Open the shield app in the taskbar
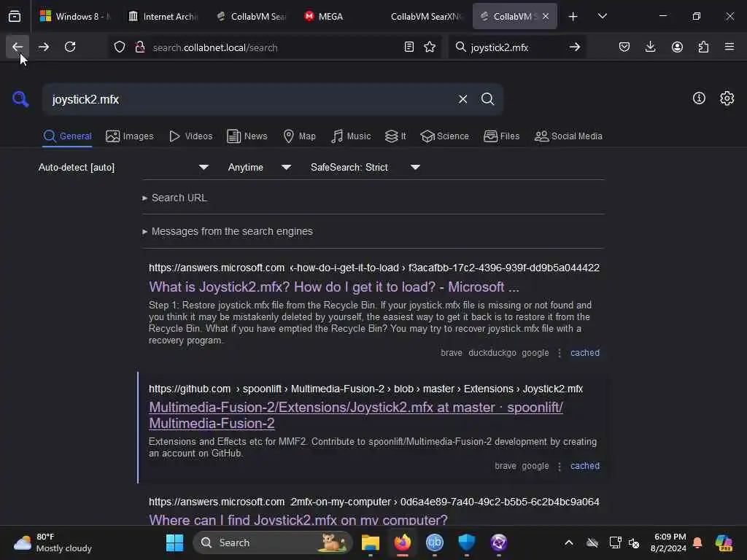 pos(466,542)
